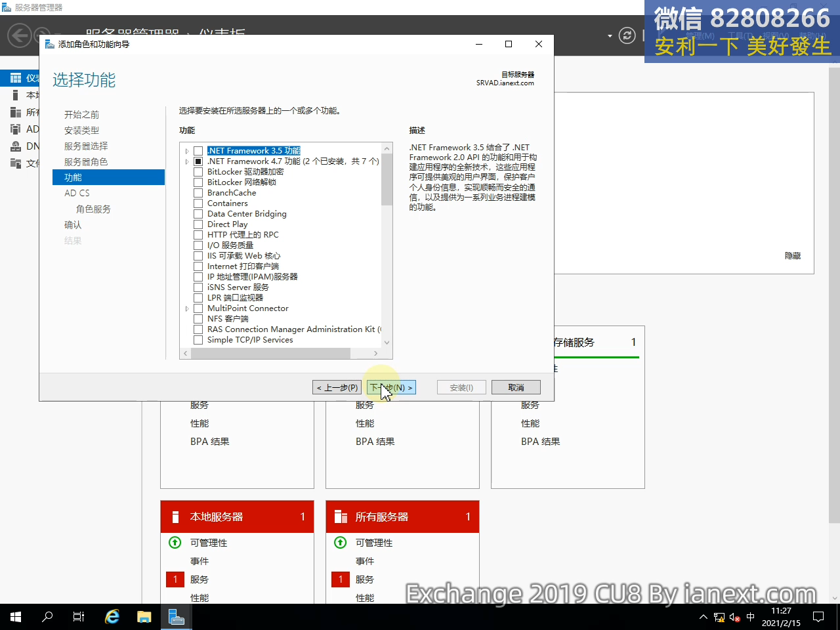Click the 所有服务器 tile servers icon
Viewport: 840px width, 630px height.
[x=341, y=517]
